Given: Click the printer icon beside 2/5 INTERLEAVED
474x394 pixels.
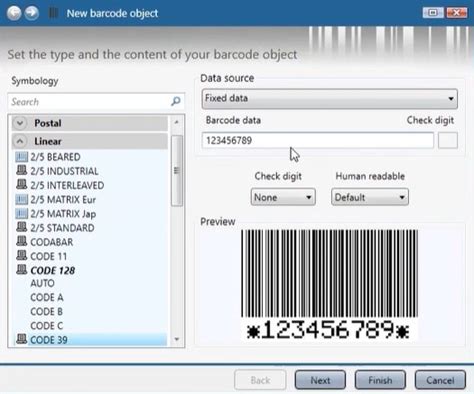Looking at the screenshot, I should click(22, 184).
